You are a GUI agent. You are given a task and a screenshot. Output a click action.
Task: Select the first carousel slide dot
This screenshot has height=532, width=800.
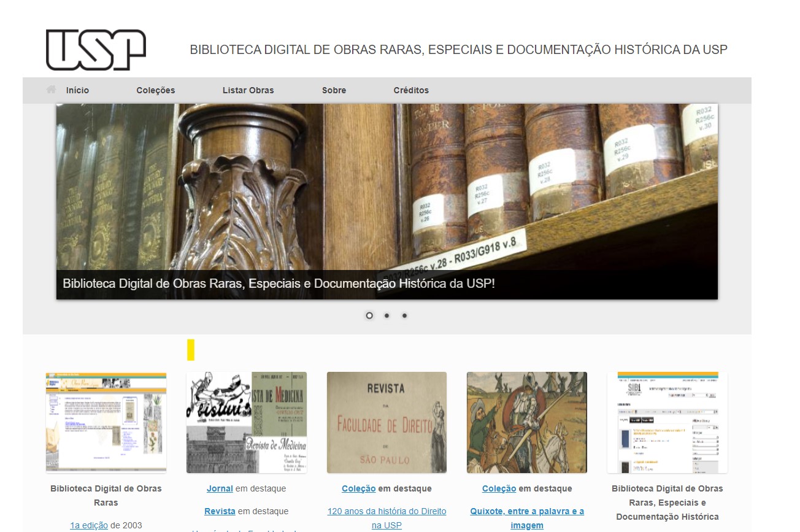369,315
